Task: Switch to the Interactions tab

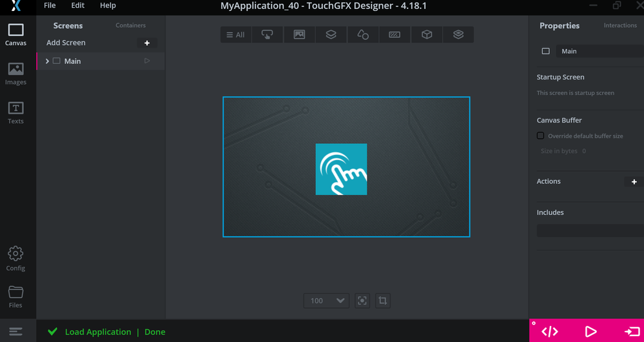Action: 620,25
